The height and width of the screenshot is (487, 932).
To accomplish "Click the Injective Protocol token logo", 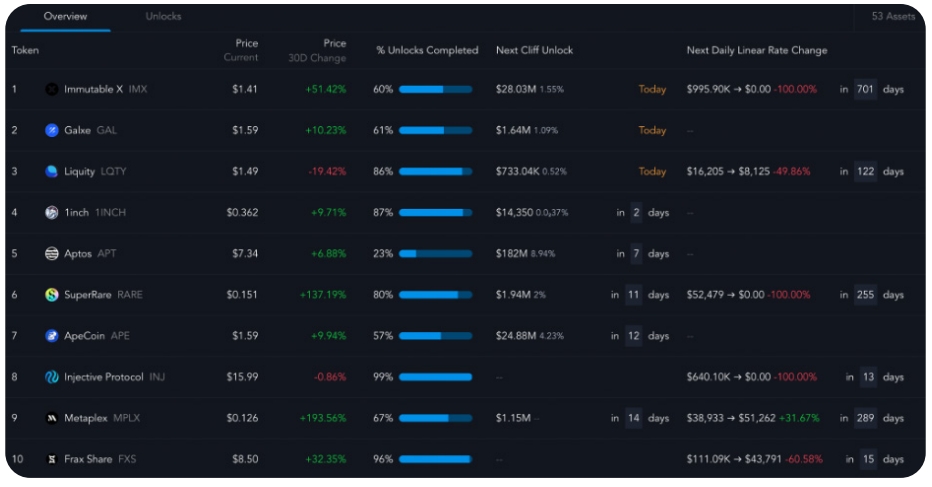I will [52, 377].
